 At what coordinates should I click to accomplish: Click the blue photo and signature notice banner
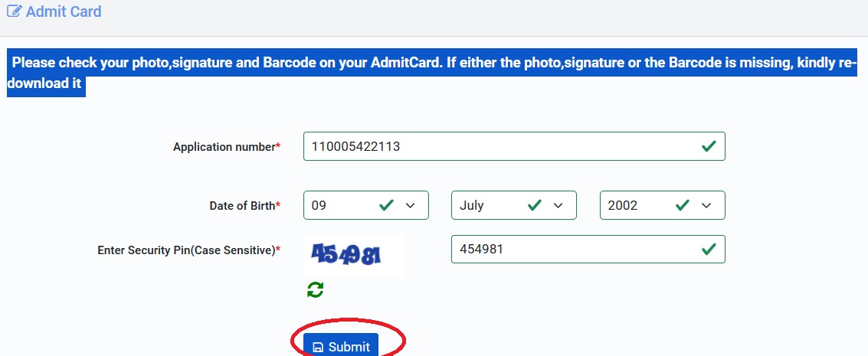coord(432,73)
